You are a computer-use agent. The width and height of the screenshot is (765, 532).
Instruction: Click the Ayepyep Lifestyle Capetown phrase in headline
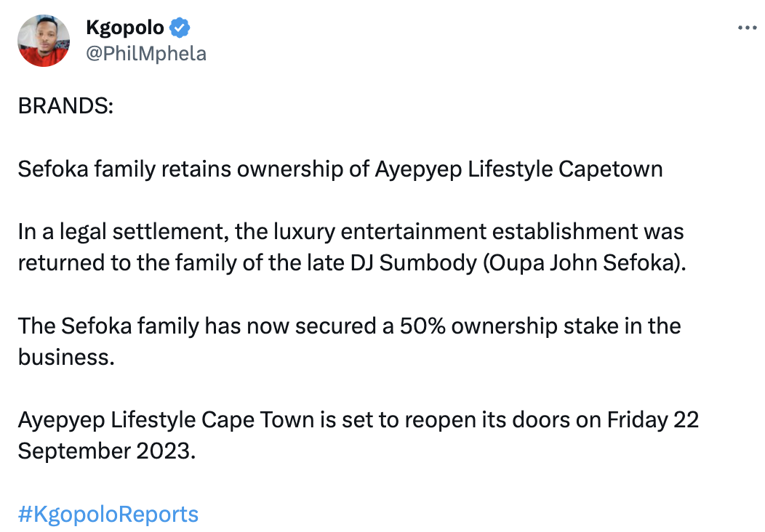[518, 169]
